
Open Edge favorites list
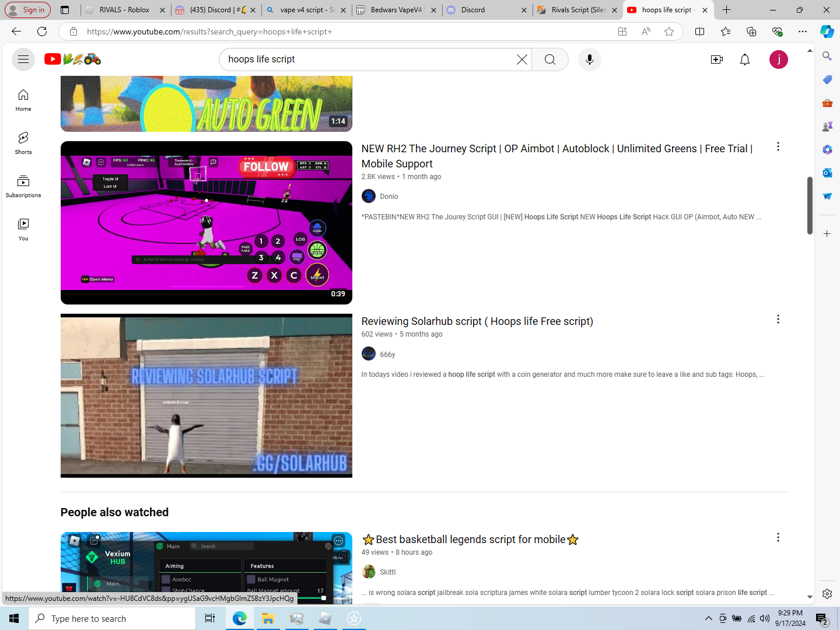726,32
